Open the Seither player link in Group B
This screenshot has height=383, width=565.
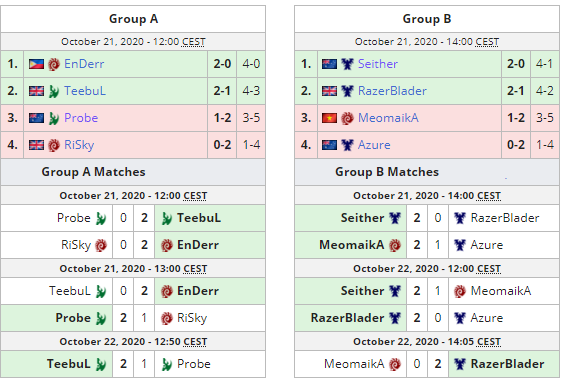click(378, 64)
